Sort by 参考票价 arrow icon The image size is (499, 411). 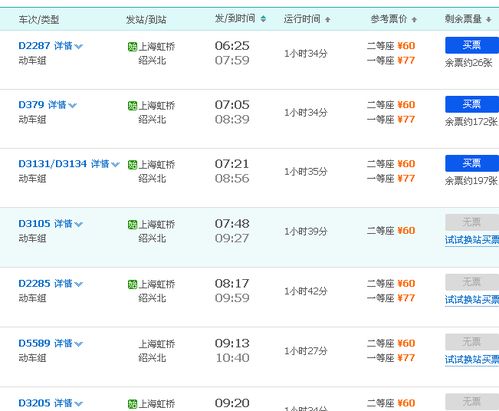coord(414,20)
